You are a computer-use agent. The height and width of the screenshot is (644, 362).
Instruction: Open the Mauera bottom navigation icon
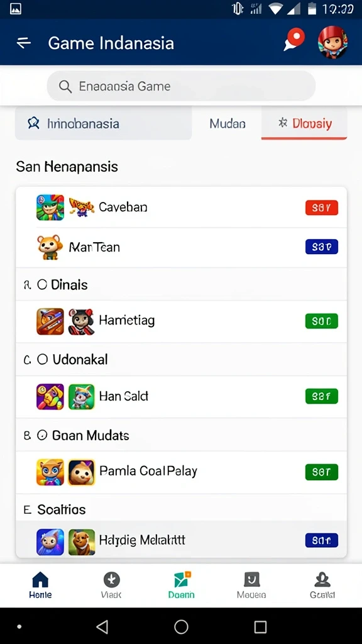click(x=251, y=579)
